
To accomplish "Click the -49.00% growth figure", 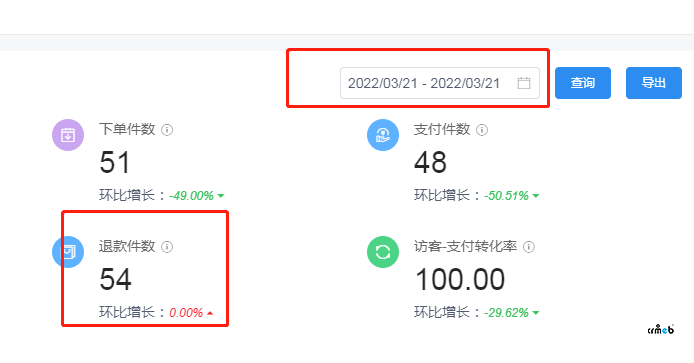I will pos(192,196).
